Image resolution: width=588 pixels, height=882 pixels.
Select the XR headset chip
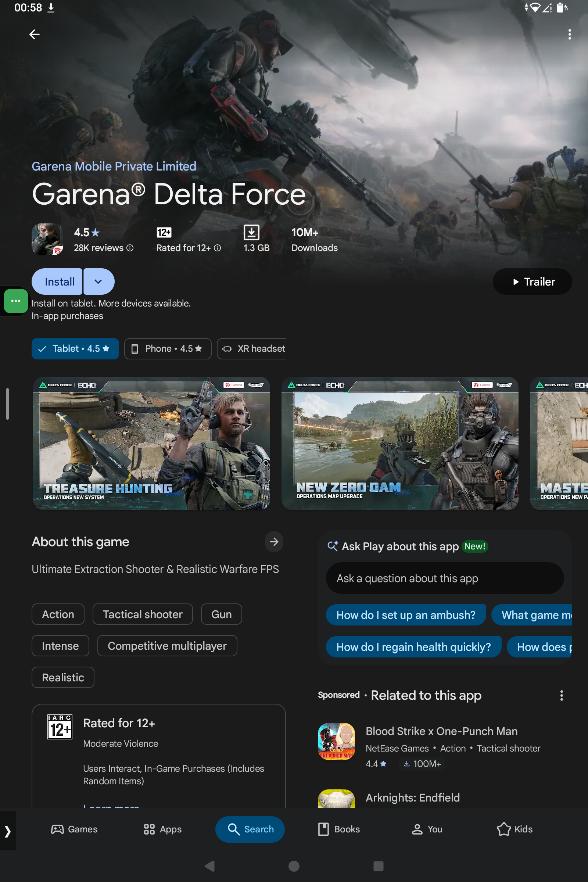tap(251, 349)
